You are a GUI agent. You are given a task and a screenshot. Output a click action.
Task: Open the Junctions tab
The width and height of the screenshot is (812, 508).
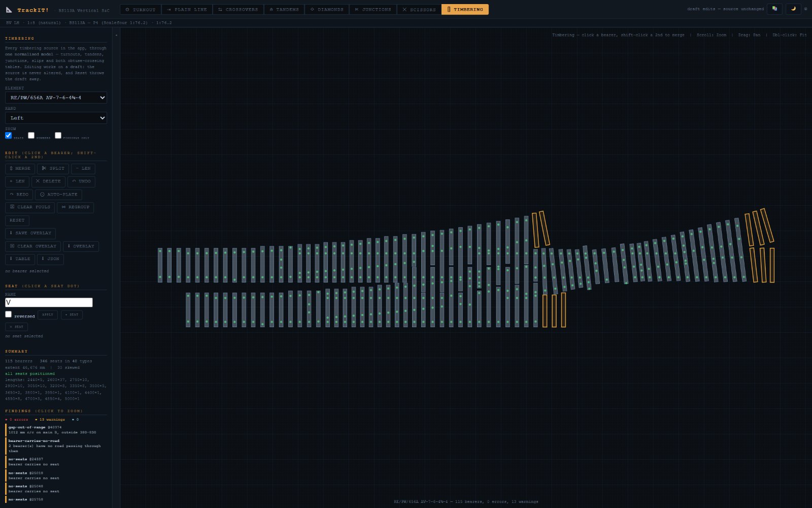point(373,9)
